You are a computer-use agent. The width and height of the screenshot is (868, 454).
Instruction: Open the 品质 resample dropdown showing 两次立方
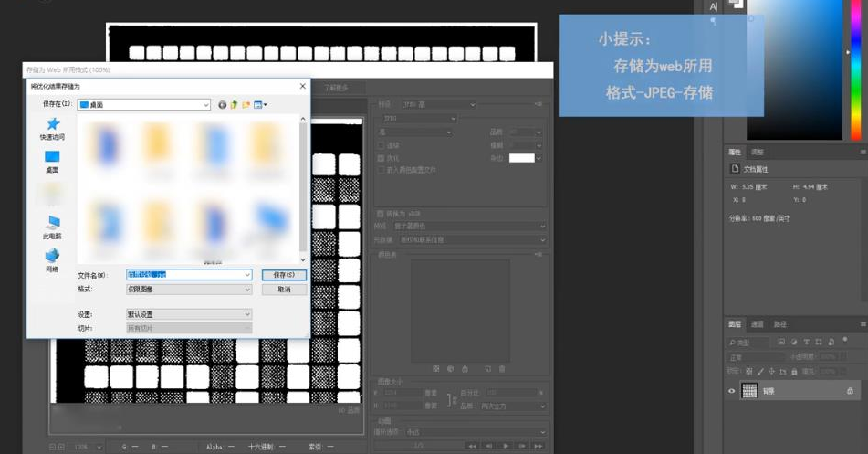[x=513, y=406]
